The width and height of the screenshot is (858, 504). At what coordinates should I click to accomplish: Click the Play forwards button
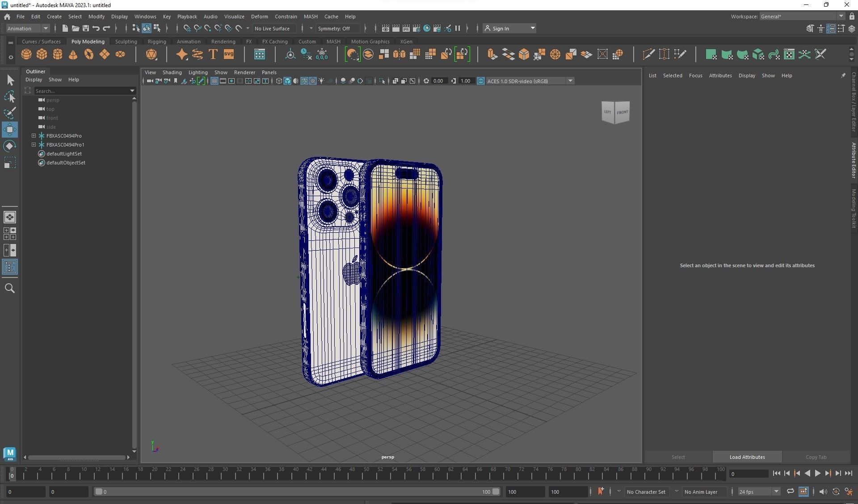tap(817, 473)
